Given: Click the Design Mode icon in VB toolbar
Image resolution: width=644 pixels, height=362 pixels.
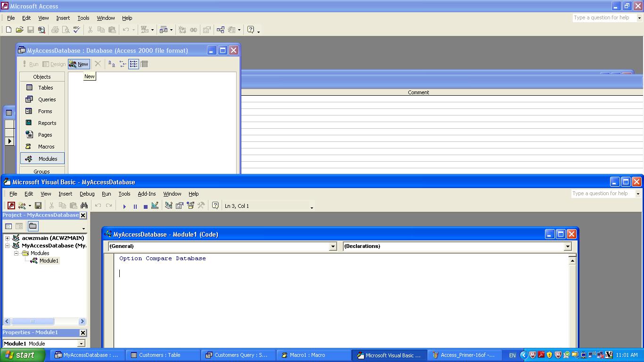Looking at the screenshot, I should click(155, 206).
